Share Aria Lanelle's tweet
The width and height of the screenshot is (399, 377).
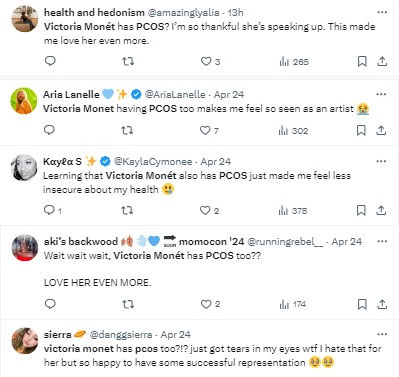point(381,130)
